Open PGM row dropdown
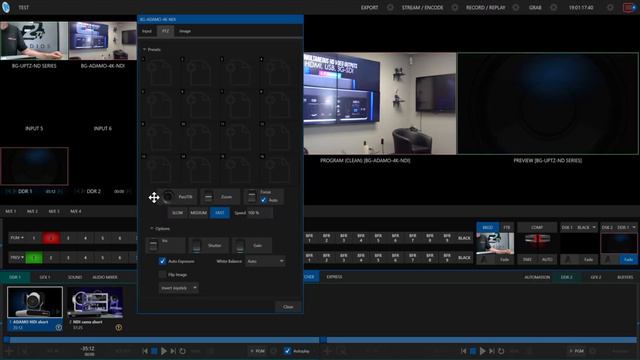The height and width of the screenshot is (360, 640). click(x=17, y=238)
